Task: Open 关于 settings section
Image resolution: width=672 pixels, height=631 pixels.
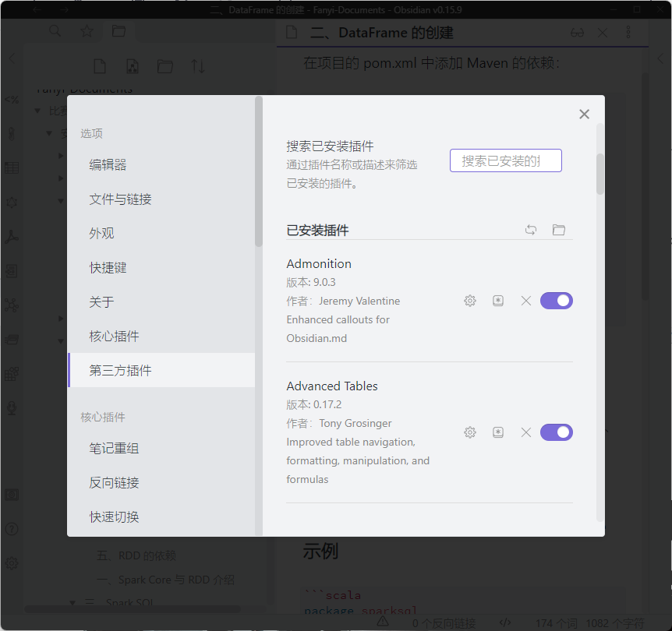Action: tap(161, 302)
